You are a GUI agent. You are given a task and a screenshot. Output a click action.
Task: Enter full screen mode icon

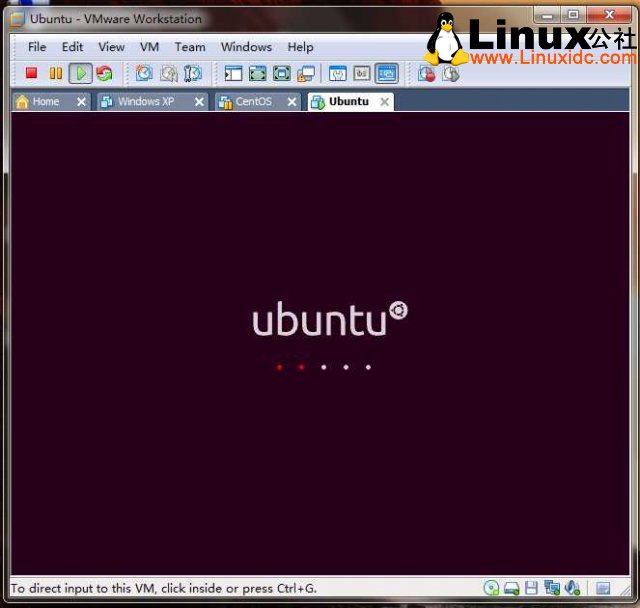point(282,73)
